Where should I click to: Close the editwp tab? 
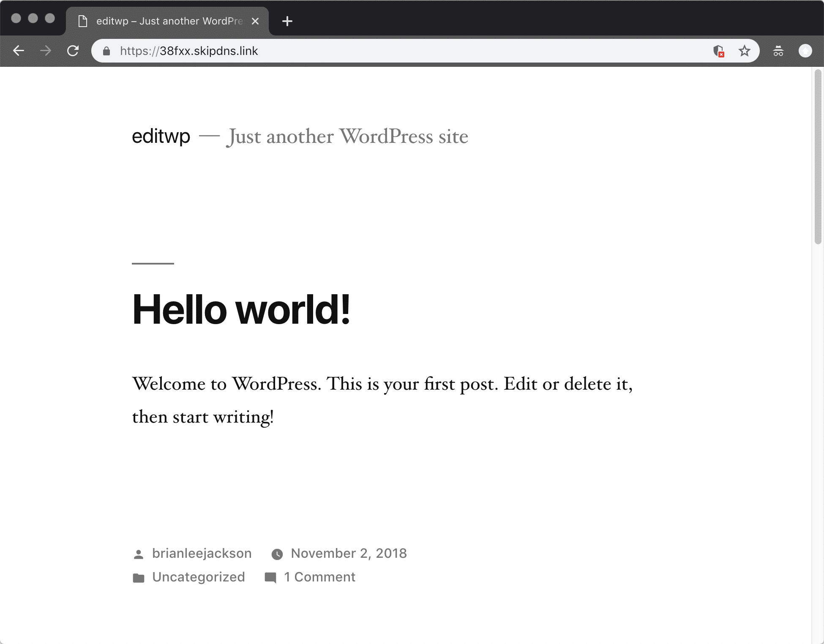(255, 21)
